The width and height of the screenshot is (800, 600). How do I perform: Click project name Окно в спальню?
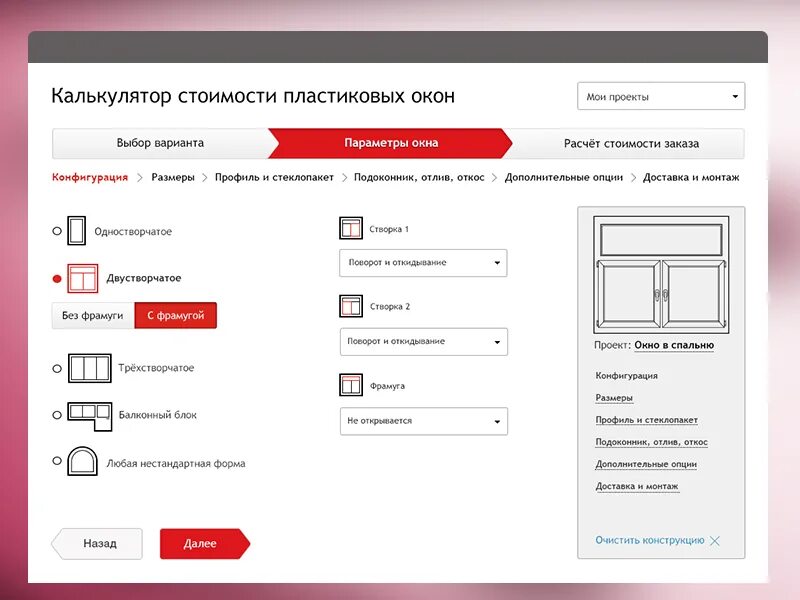[x=674, y=345]
